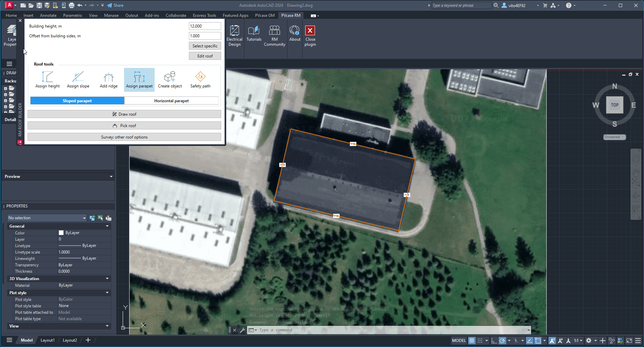
Task: Toggle annotation objects visibility in status bar
Action: coord(552,341)
